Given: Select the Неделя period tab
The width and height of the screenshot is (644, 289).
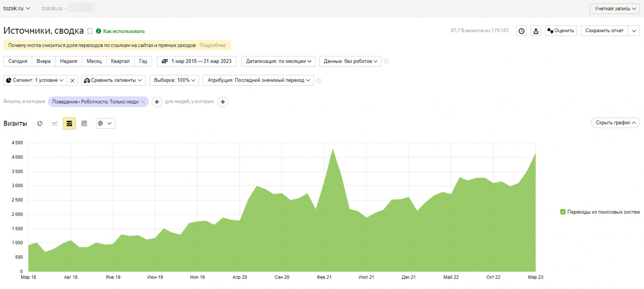Looking at the screenshot, I should tap(68, 61).
